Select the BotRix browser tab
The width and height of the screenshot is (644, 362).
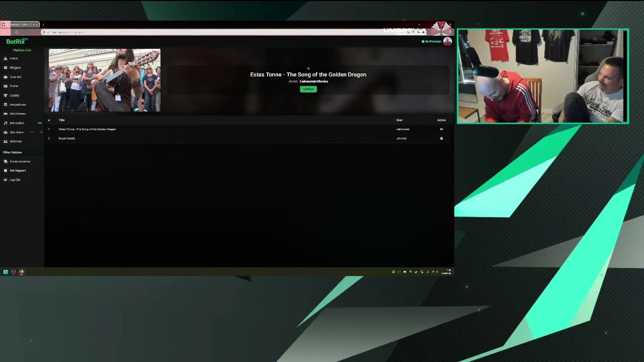click(20, 24)
